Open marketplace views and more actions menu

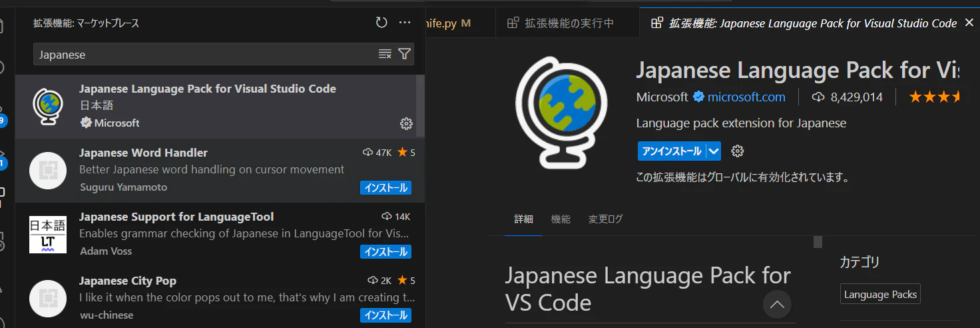coord(405,23)
